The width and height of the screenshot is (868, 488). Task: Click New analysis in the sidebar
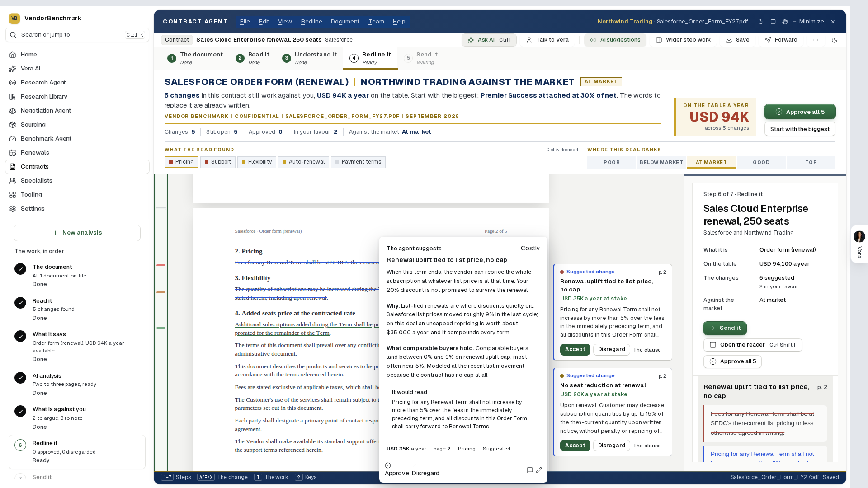pyautogui.click(x=77, y=233)
